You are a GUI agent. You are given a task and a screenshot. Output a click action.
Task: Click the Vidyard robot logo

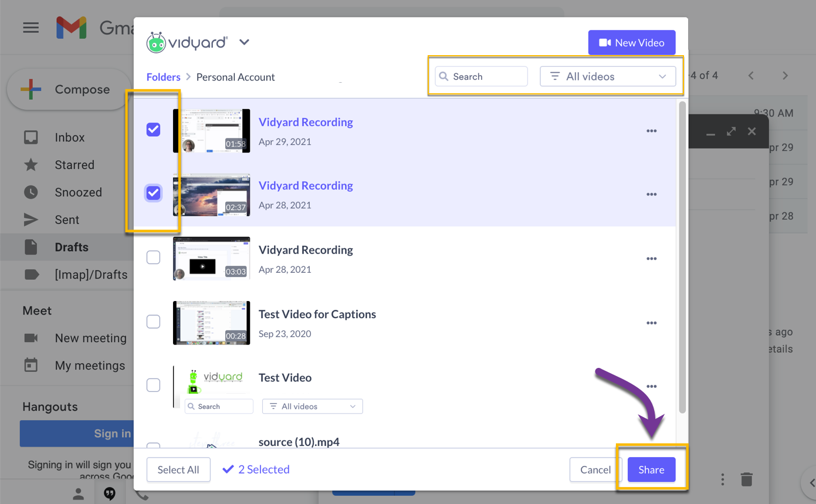point(156,43)
